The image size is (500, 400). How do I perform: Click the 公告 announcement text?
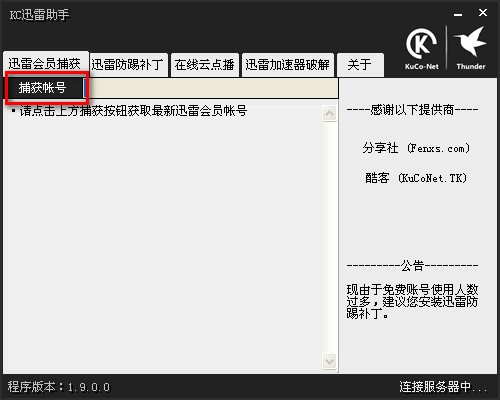click(412, 302)
